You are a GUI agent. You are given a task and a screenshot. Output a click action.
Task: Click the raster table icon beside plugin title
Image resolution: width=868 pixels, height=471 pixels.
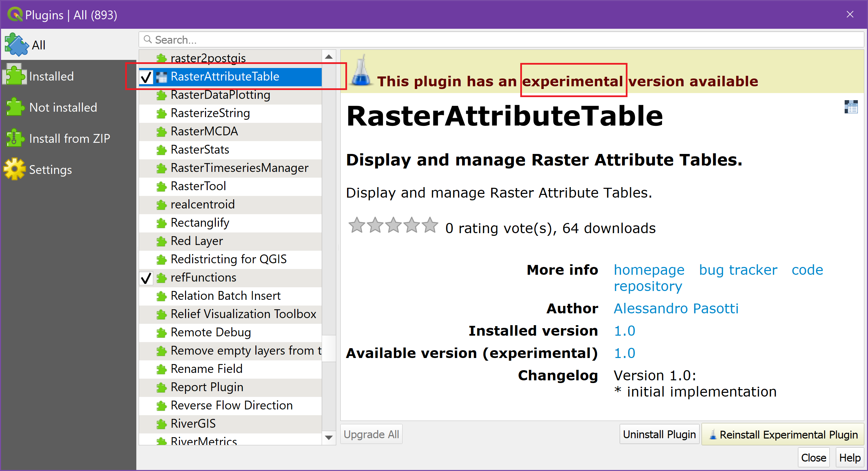pos(851,107)
